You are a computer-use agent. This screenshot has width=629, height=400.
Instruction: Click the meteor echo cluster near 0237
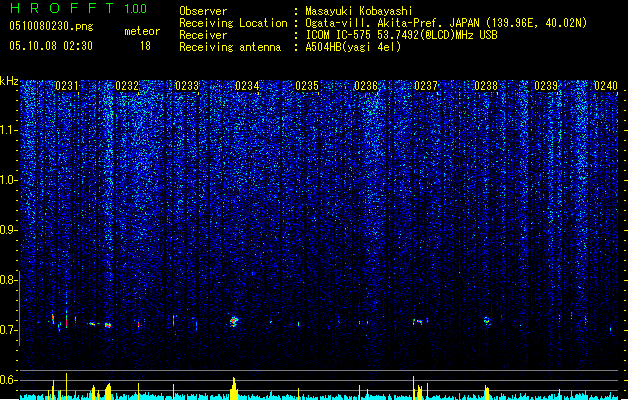[x=420, y=321]
